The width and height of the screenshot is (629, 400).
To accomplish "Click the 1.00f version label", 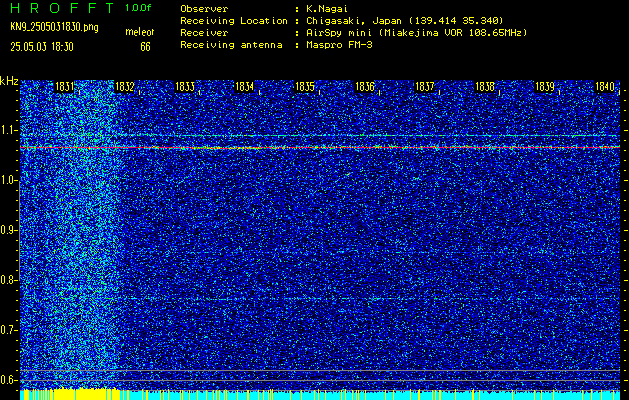I will click(x=138, y=8).
